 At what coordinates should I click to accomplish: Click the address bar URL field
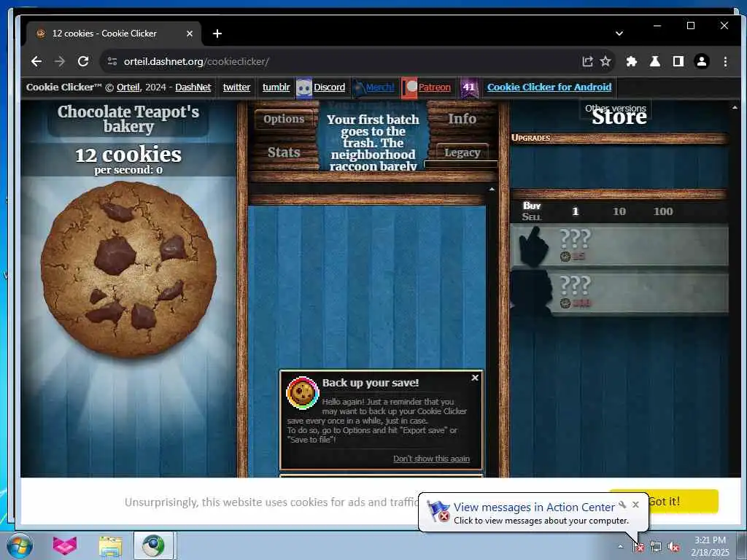[343, 61]
